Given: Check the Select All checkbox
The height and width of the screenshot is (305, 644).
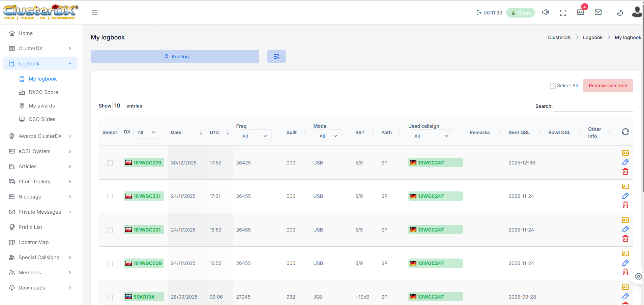Looking at the screenshot, I should tap(553, 86).
